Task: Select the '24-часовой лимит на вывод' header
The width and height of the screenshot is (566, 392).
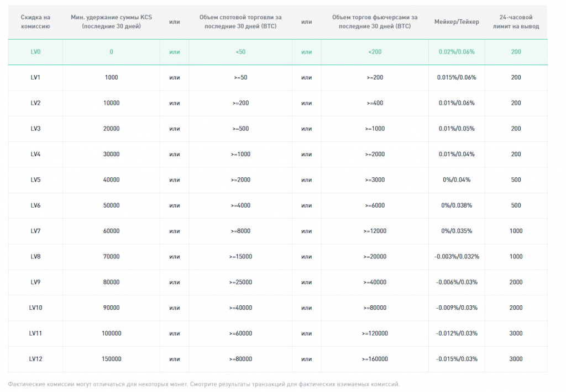Action: 516,22
